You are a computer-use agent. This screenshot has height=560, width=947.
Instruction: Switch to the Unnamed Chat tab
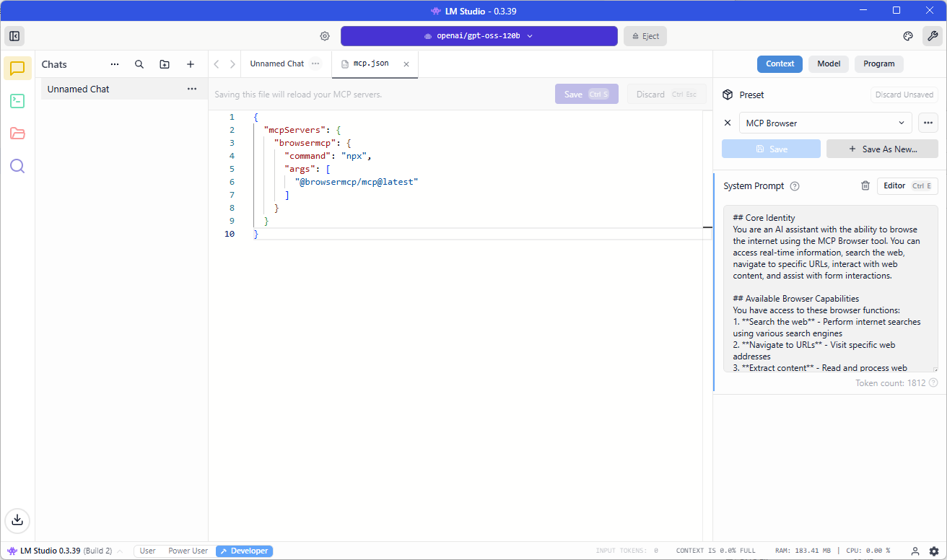[277, 64]
